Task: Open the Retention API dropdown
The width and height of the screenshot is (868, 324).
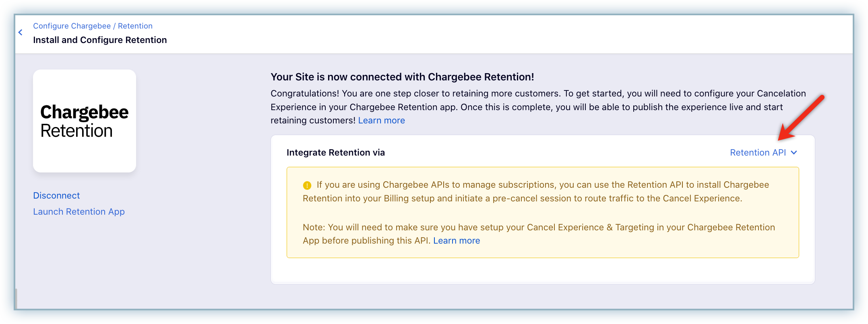Action: click(x=763, y=152)
